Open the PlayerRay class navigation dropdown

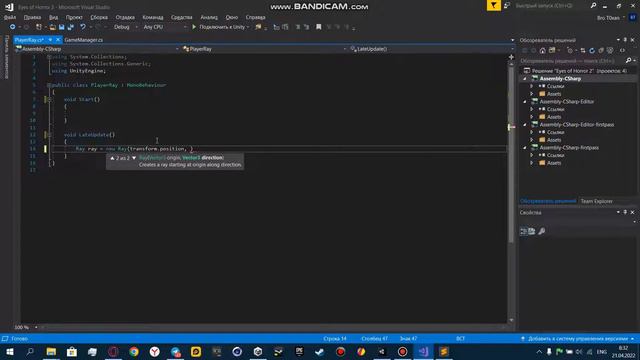pos(264,49)
